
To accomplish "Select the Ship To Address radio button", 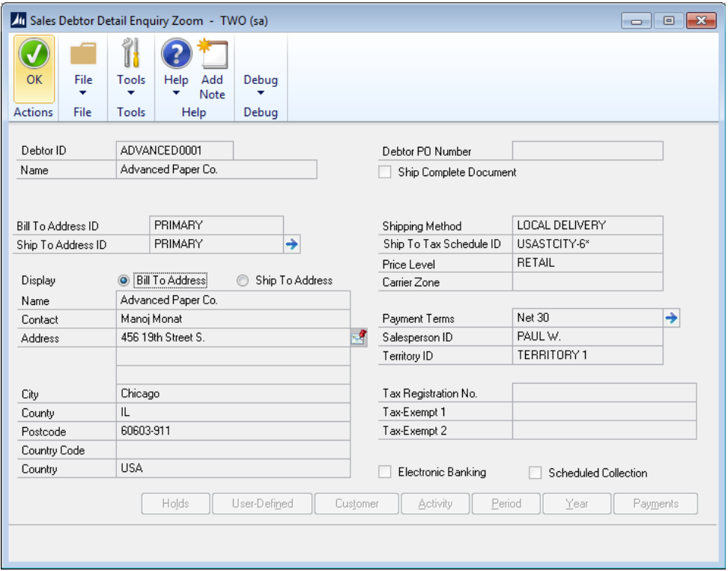I will [243, 281].
